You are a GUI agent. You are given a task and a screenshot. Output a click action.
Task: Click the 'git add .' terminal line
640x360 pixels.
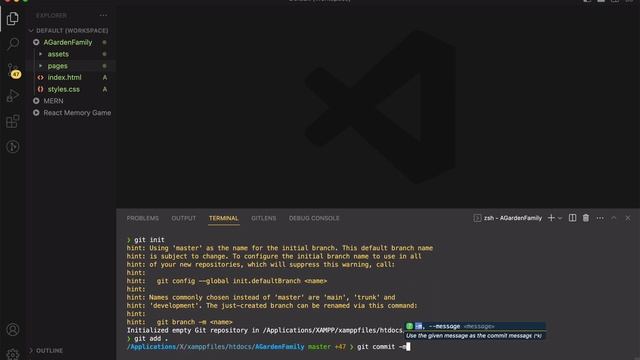pyautogui.click(x=147, y=338)
